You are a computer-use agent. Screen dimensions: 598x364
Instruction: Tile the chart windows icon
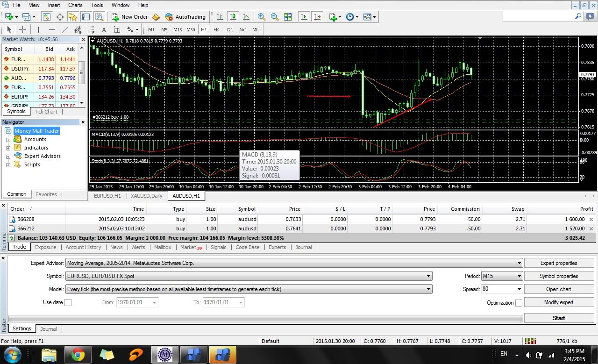pos(288,17)
